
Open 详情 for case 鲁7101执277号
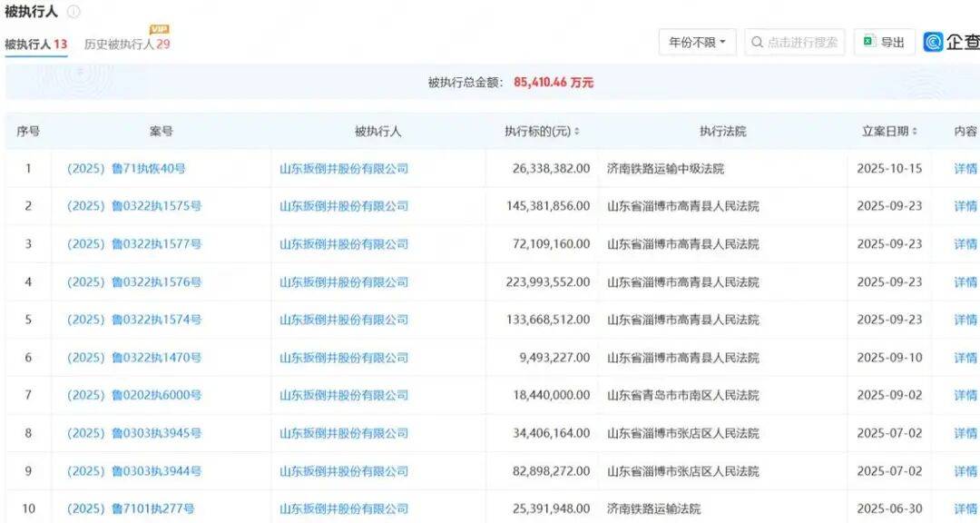(965, 508)
